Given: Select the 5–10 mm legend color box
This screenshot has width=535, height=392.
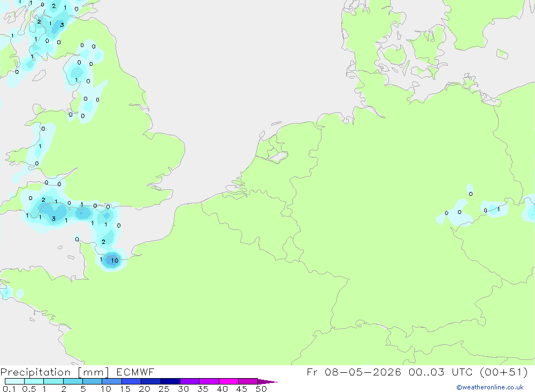Looking at the screenshot, I should pyautogui.click(x=93, y=381).
